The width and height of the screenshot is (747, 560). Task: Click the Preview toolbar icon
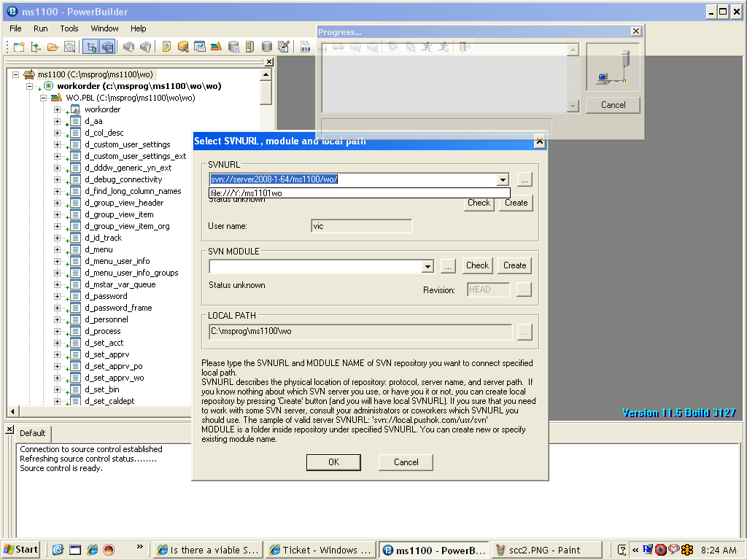click(x=69, y=47)
